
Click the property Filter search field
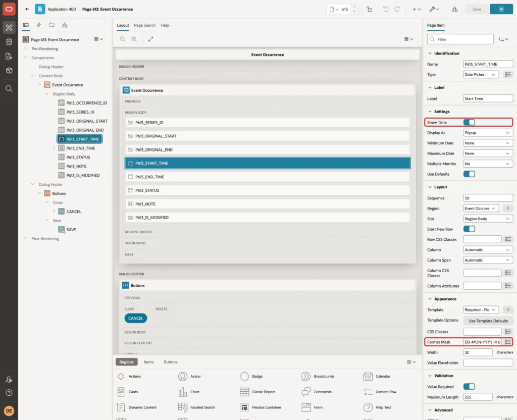(460, 39)
